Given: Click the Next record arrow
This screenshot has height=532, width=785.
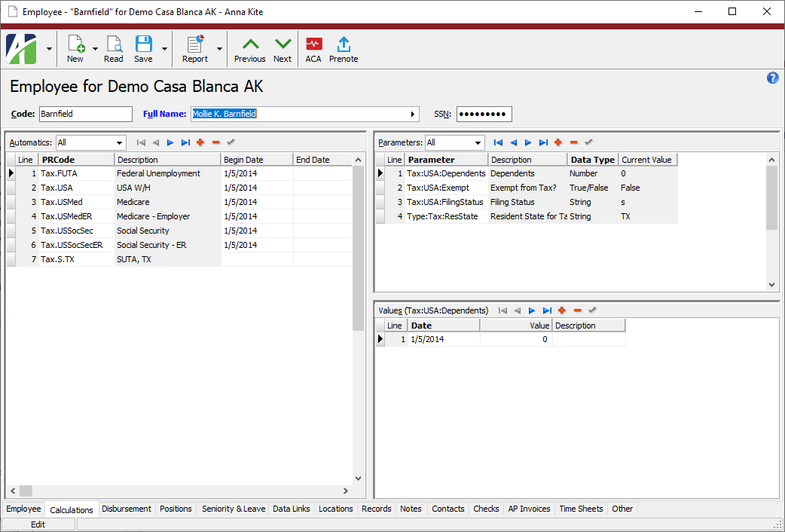Looking at the screenshot, I should tap(282, 48).
